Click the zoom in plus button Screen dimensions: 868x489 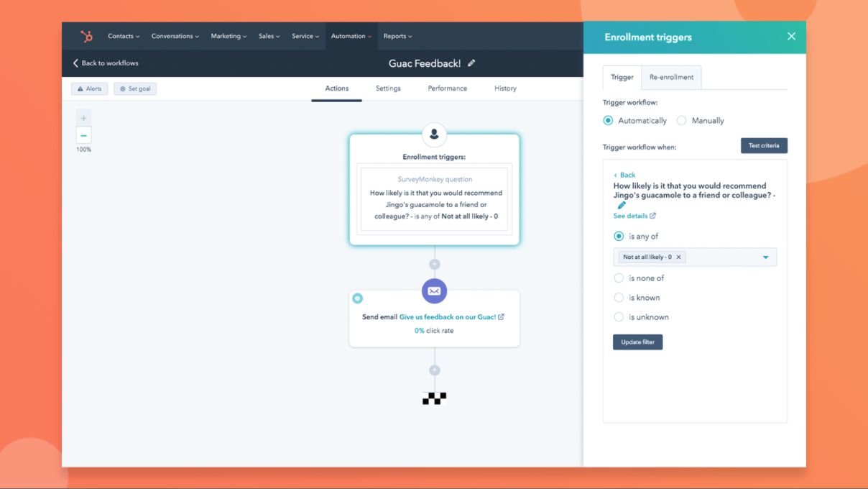tap(84, 118)
